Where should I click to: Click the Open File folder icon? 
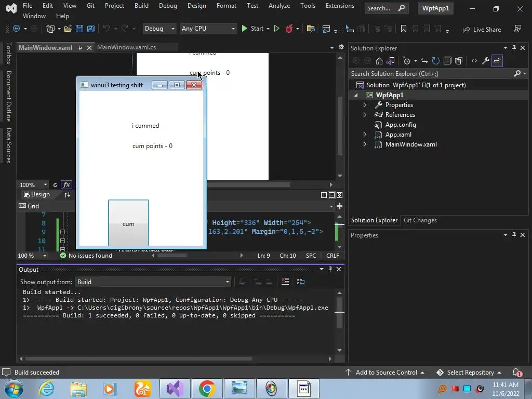point(68,29)
